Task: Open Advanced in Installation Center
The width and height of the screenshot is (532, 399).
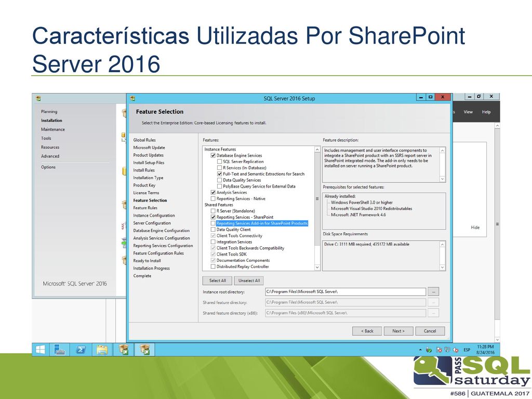Action: [x=50, y=156]
